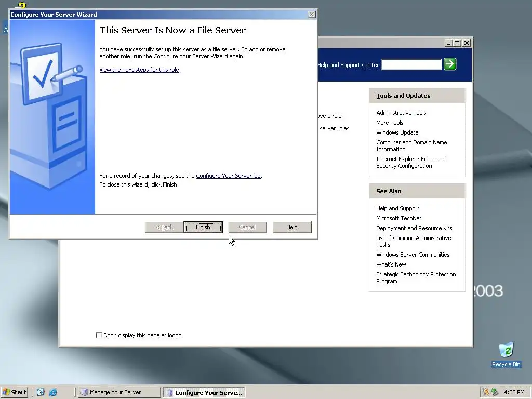Open List of Common Administrative Tasks

[x=414, y=241]
